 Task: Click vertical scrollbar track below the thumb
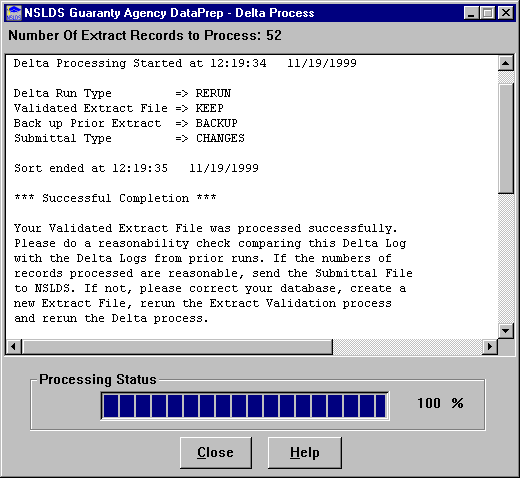(506, 258)
